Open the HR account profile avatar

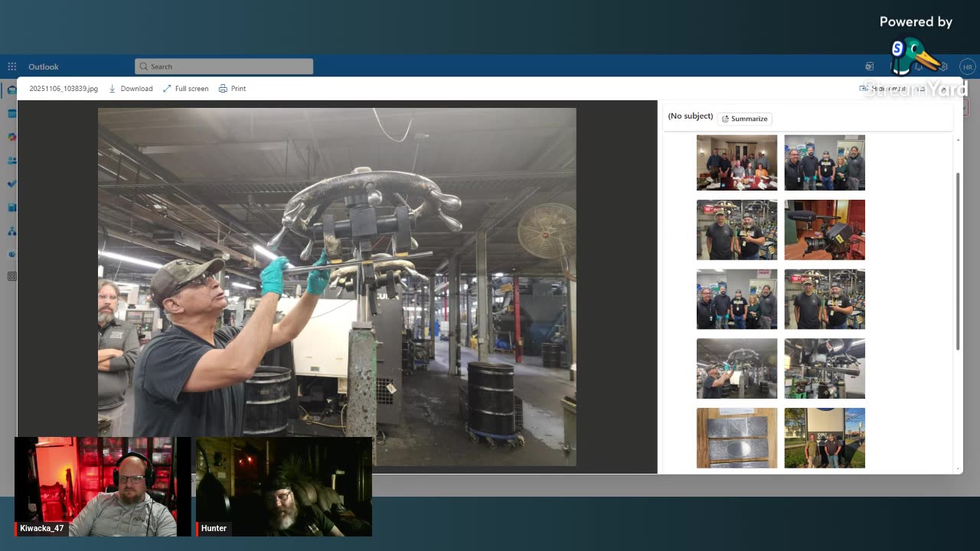(x=967, y=67)
